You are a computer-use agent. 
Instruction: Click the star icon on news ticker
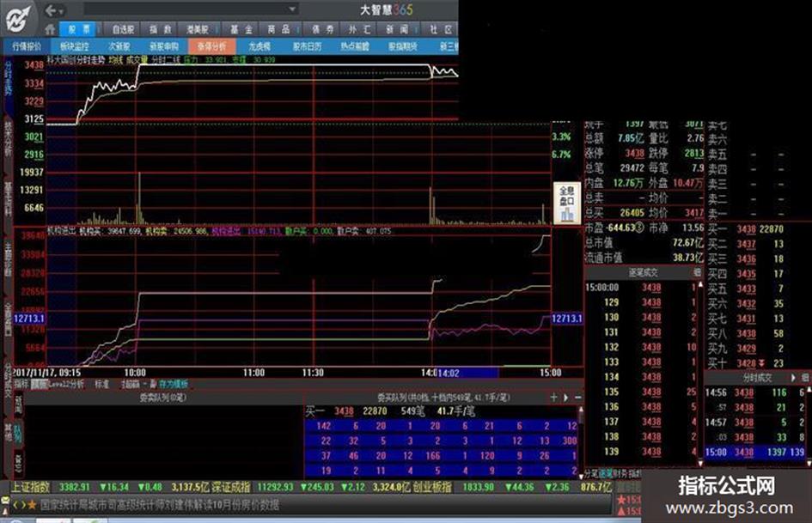click(32, 504)
